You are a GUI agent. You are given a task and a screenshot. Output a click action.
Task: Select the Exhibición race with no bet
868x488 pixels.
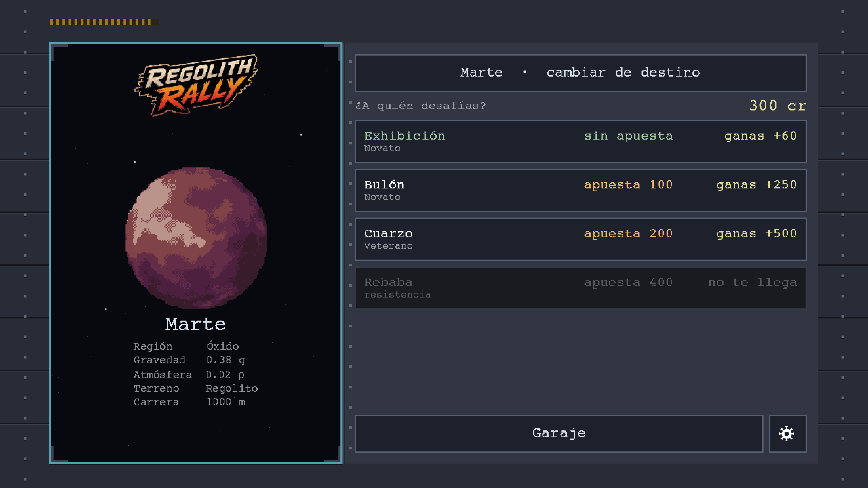[x=580, y=142]
